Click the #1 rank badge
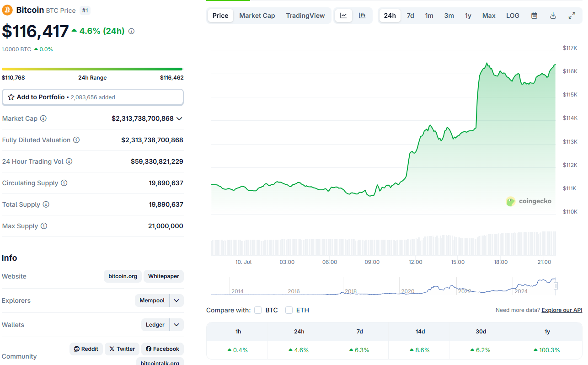 (85, 10)
